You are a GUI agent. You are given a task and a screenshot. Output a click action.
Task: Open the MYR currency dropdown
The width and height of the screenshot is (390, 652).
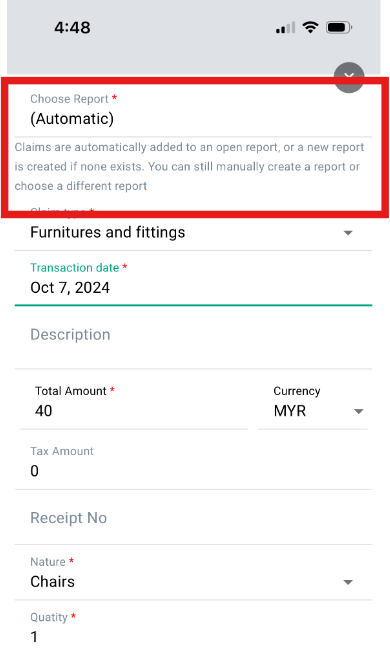313,403
